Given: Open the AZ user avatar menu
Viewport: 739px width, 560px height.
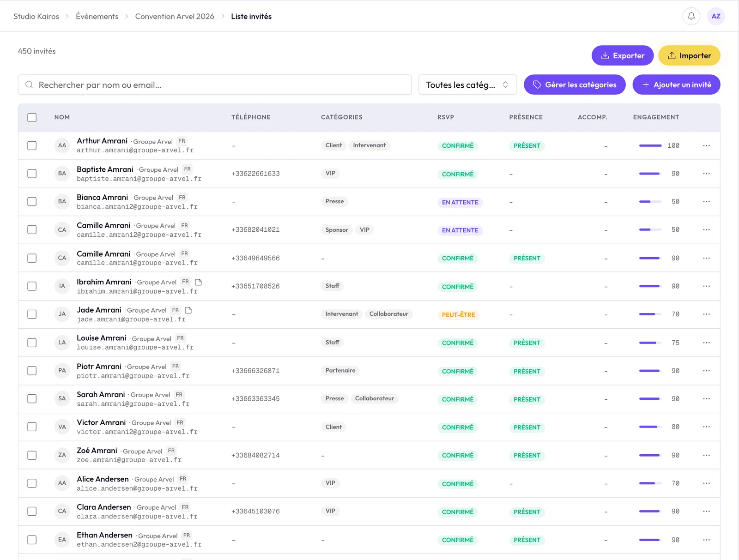Looking at the screenshot, I should point(716,16).
